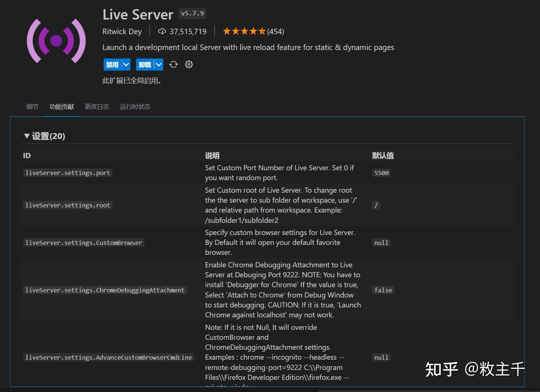The image size is (540, 392).
Task: Click the null default for CustomBrowser
Action: click(381, 243)
